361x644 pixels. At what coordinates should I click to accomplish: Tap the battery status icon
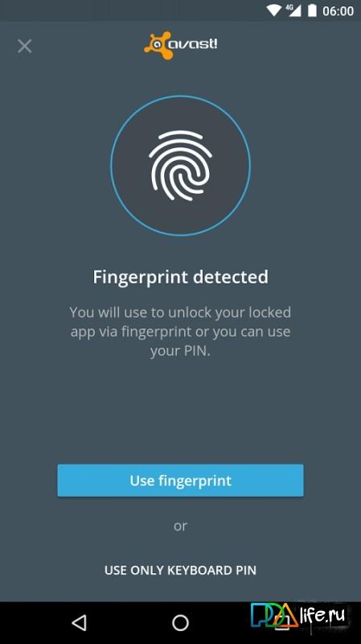(312, 10)
